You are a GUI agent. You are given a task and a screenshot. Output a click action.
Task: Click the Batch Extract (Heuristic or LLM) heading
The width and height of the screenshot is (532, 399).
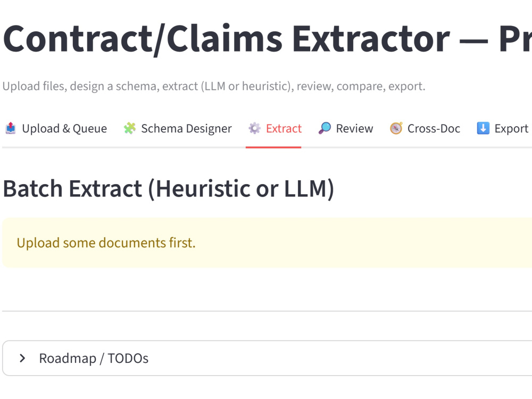[x=169, y=189]
